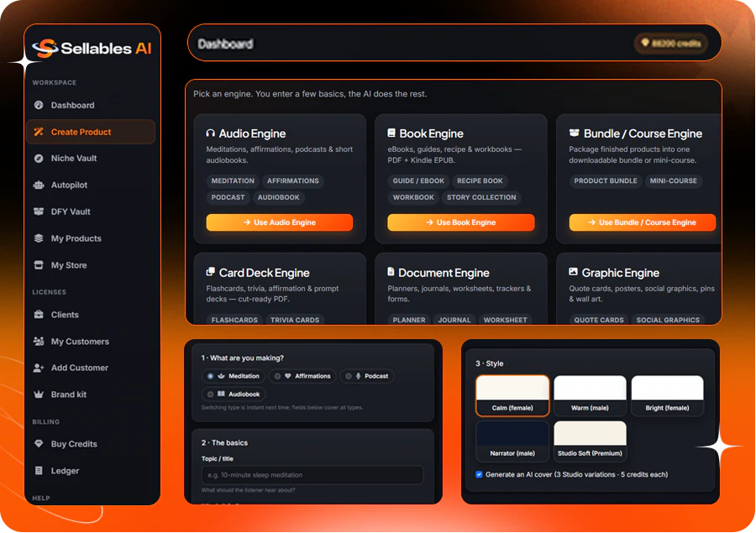
Task: Click the Ledger document icon
Action: tap(39, 471)
